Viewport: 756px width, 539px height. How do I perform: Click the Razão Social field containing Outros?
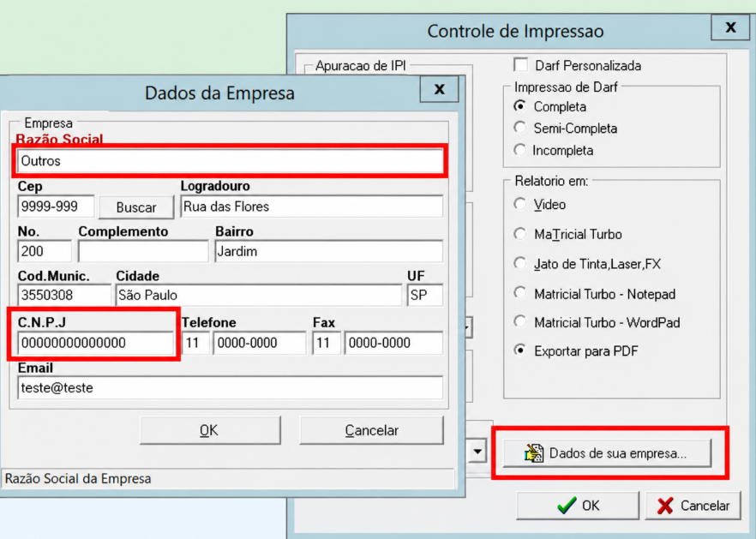pos(231,161)
